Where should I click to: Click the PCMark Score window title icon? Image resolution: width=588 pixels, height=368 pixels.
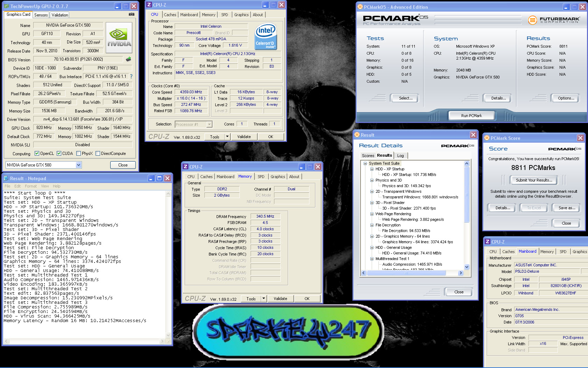point(487,138)
